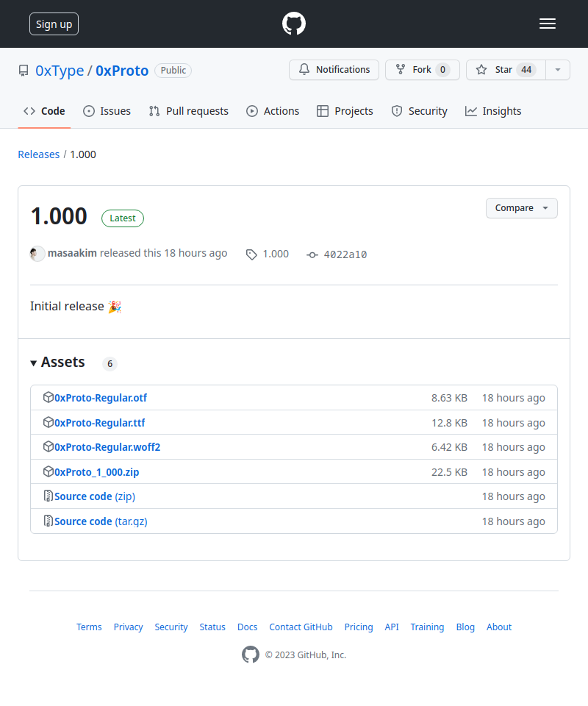588x706 pixels.
Task: Open the hamburger navigation menu
Action: click(548, 24)
